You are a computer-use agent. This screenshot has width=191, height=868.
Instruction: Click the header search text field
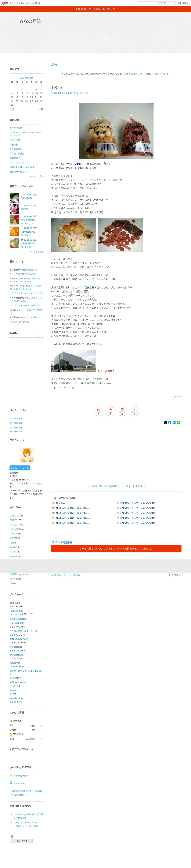click(148, 3)
